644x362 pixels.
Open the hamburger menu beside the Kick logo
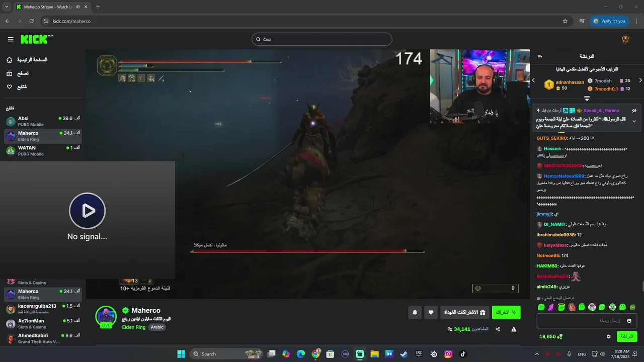click(x=11, y=39)
